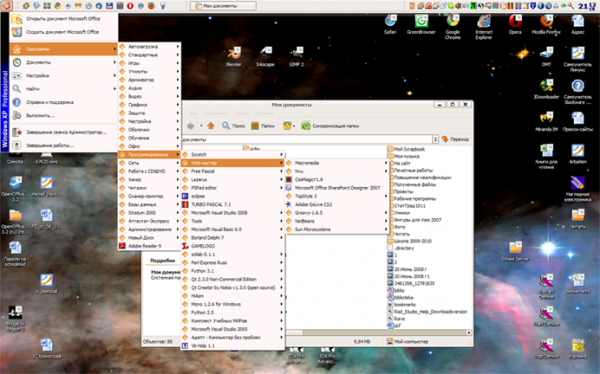The image size is (600, 374).
Task: Launch Safari from the desktop
Action: (x=390, y=24)
